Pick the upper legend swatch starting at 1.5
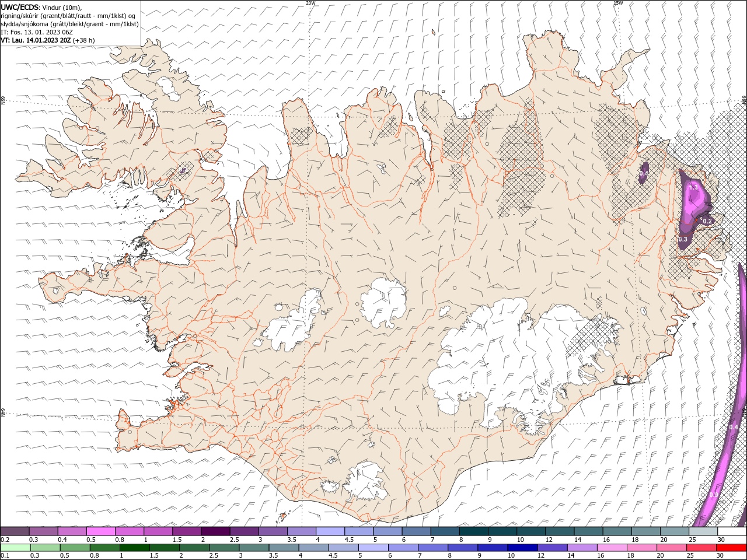The height and width of the screenshot is (560, 747). 187,531
